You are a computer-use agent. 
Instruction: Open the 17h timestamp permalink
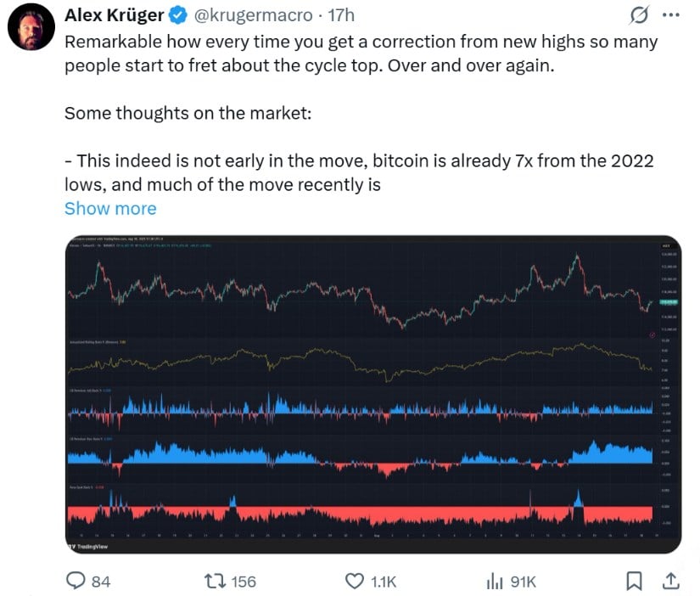click(342, 15)
